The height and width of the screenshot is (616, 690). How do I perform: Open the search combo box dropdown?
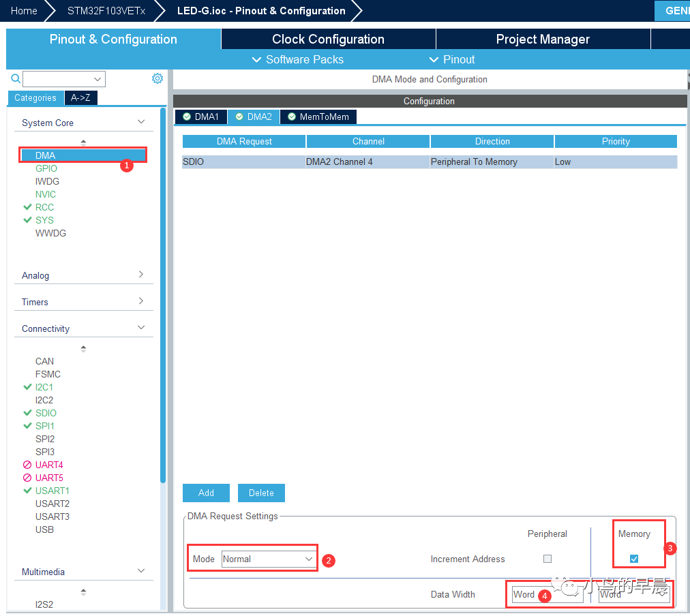(97, 79)
